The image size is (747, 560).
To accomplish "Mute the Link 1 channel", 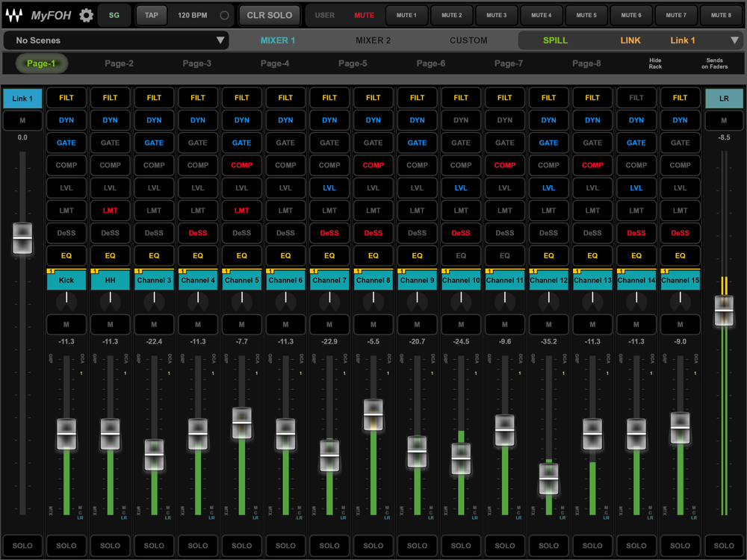I will pos(22,120).
